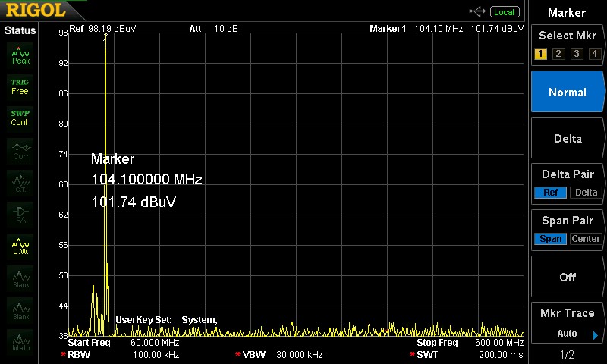607x364 pixels.
Task: Click the Corr correction status icon
Action: [20, 150]
